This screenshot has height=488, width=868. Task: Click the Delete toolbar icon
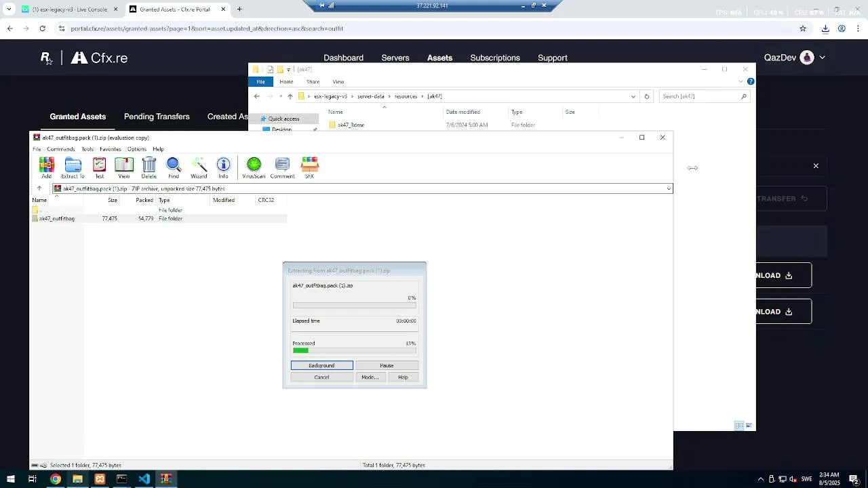click(149, 167)
